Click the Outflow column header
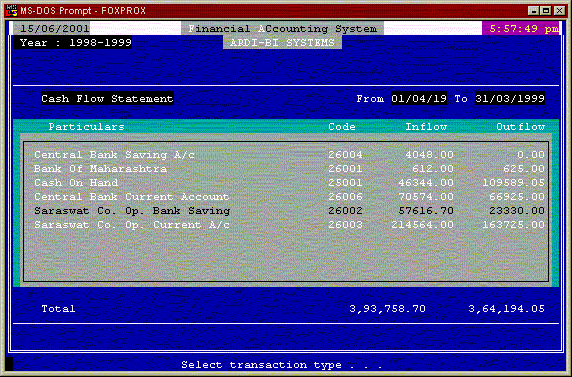 click(521, 127)
